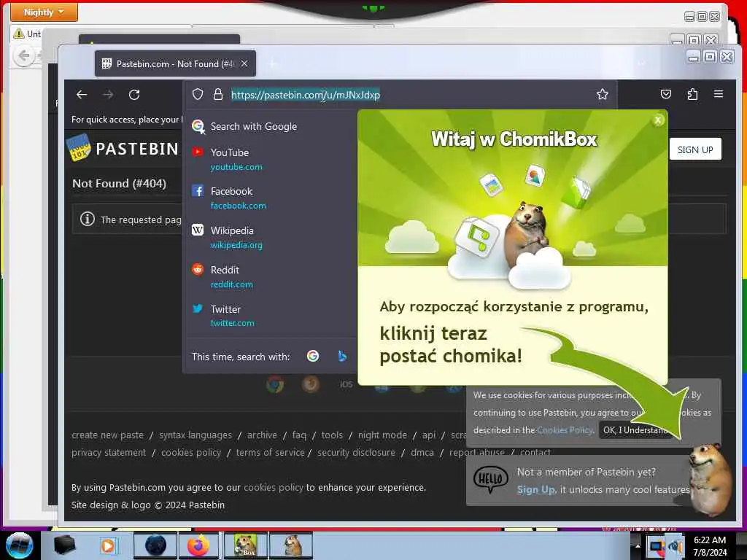The image size is (747, 560).
Task: Open the extensions puzzle icon
Action: click(x=692, y=94)
